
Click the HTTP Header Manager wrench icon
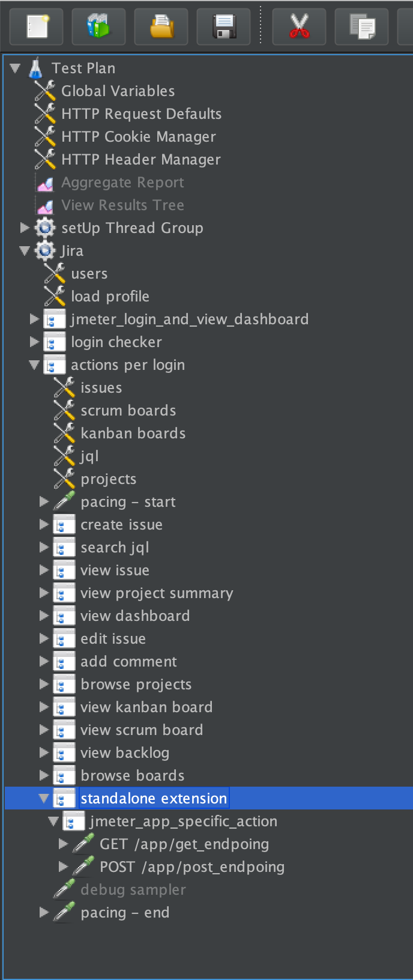click(45, 159)
